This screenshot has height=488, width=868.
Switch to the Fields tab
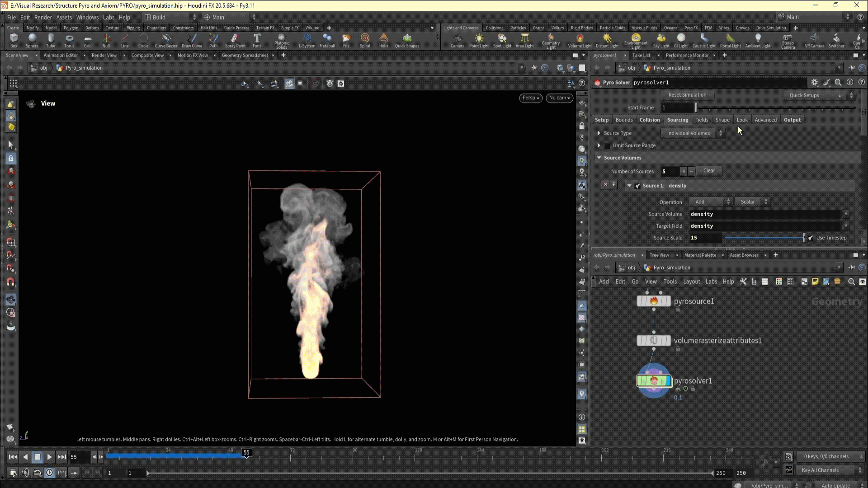coord(701,120)
